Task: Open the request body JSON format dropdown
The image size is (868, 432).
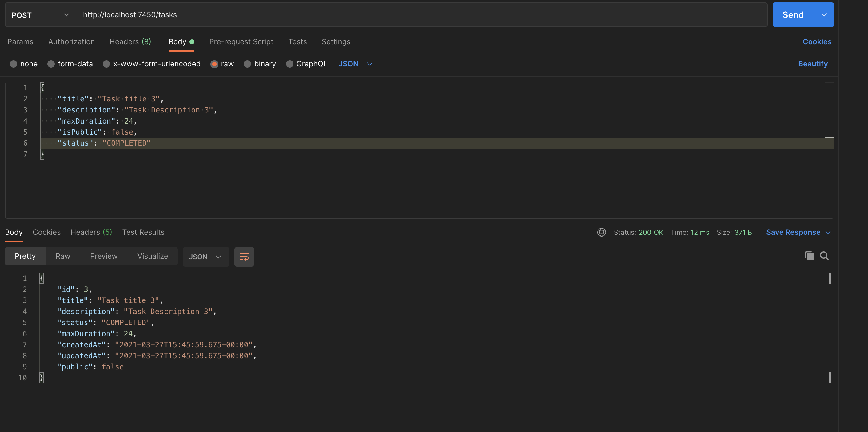Action: (355, 64)
